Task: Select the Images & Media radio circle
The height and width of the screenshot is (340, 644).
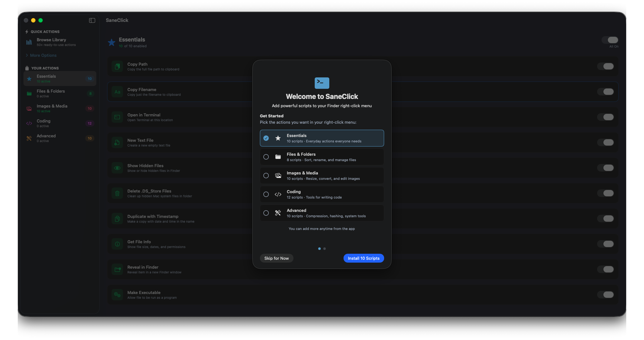Action: tap(266, 175)
